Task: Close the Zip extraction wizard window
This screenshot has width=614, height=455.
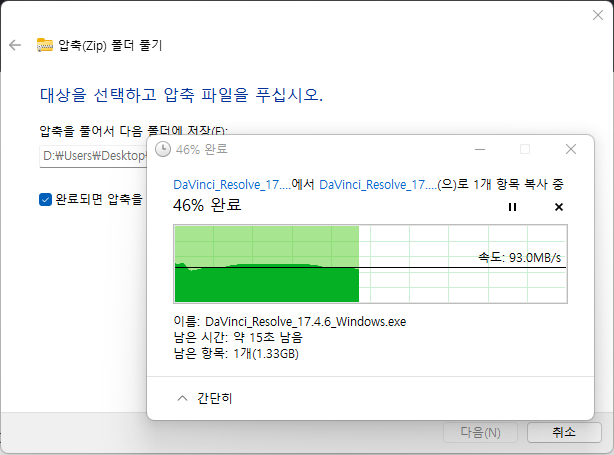Action: tap(598, 15)
